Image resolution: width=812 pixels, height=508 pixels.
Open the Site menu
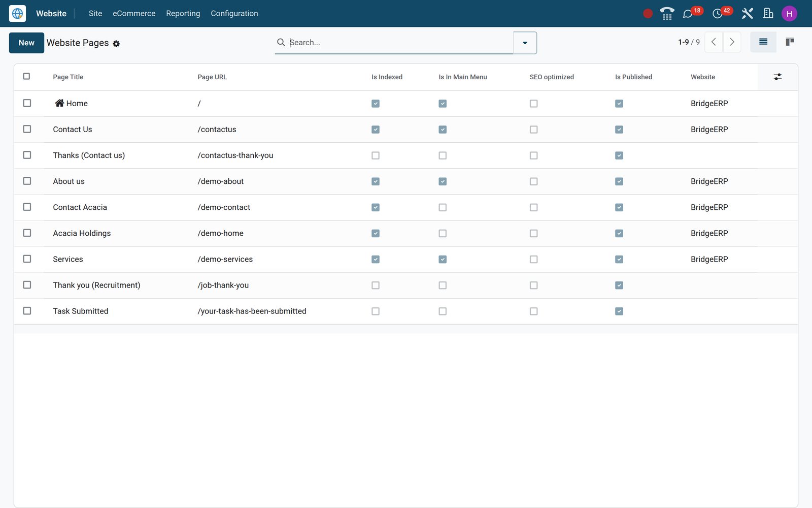[95, 14]
